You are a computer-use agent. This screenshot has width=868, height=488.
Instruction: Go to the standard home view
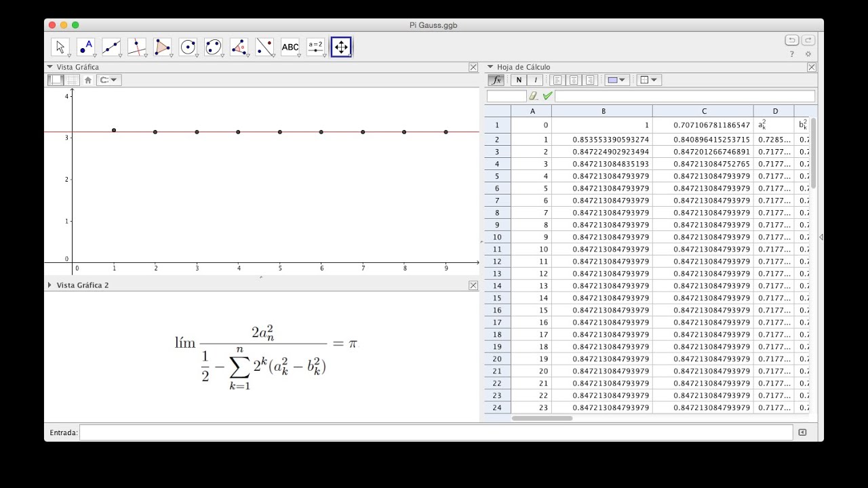(88, 80)
